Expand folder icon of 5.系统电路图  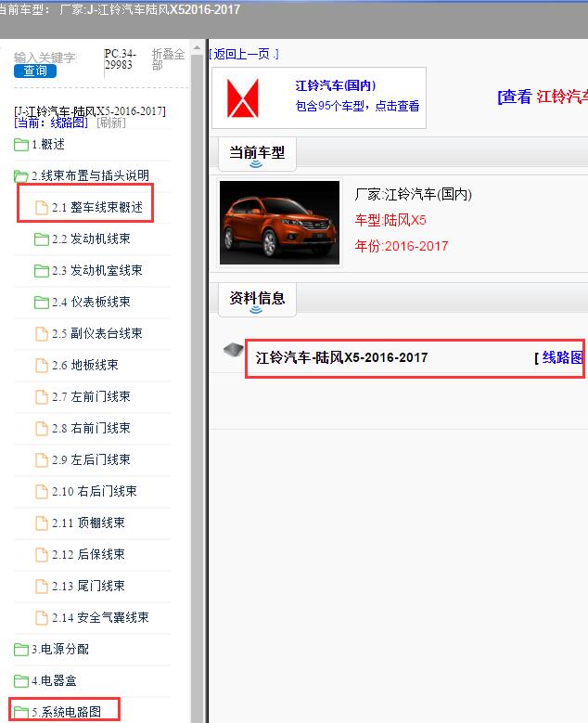click(21, 713)
